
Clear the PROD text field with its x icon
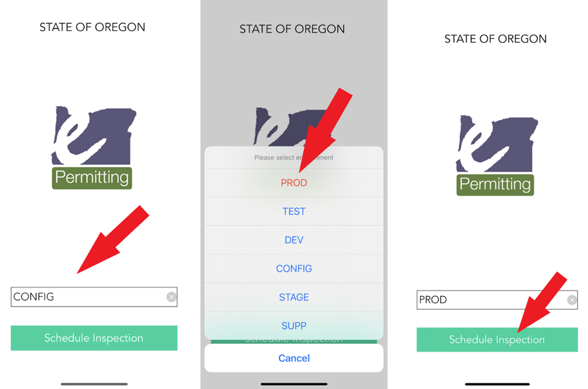coord(573,300)
